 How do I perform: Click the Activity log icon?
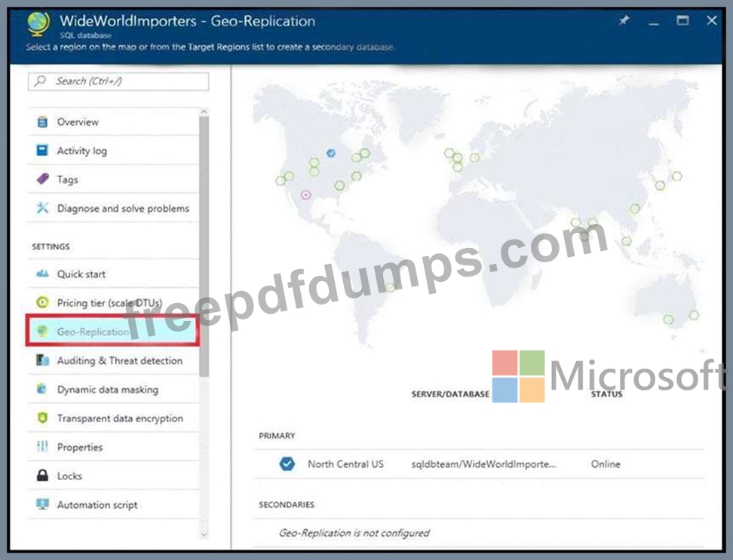(x=42, y=151)
